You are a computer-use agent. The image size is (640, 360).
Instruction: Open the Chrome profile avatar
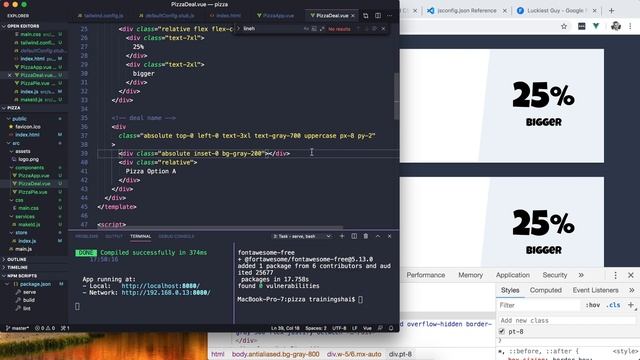click(x=616, y=26)
